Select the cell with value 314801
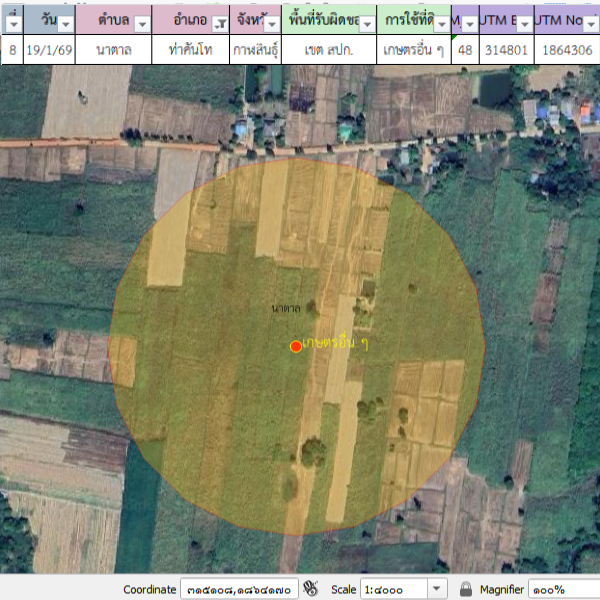 [x=505, y=49]
